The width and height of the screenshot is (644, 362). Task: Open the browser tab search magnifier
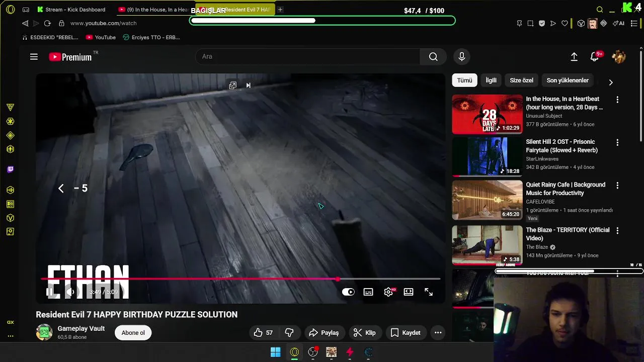click(x=600, y=10)
